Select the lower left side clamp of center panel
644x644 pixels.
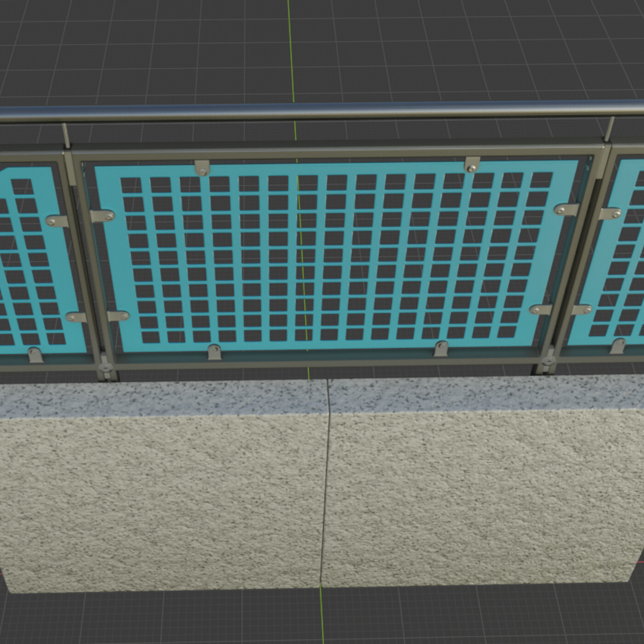click(118, 316)
